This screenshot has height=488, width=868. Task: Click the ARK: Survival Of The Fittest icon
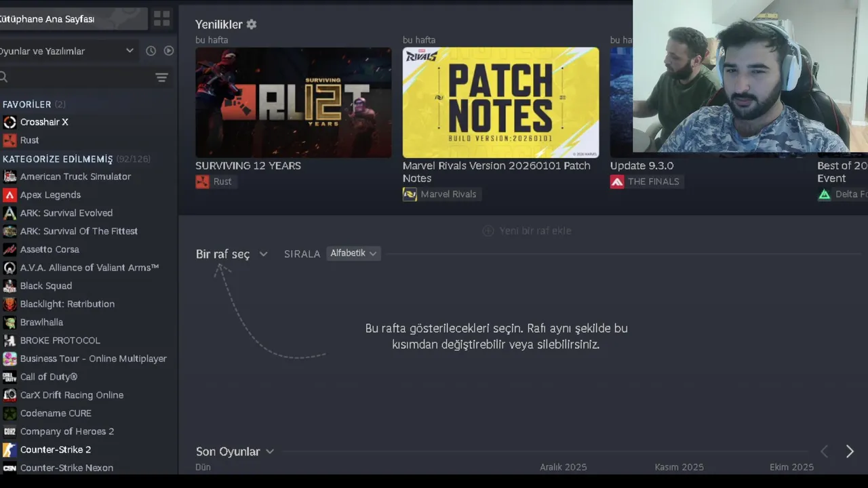pos(9,231)
